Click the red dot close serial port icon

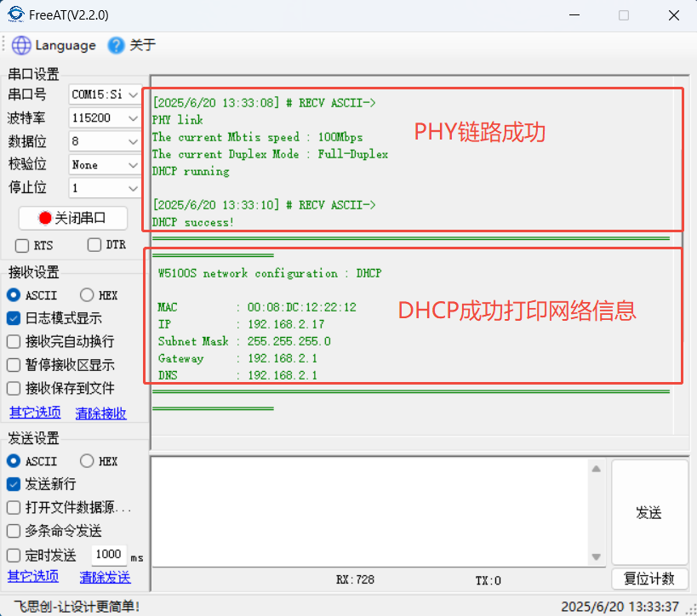click(45, 218)
